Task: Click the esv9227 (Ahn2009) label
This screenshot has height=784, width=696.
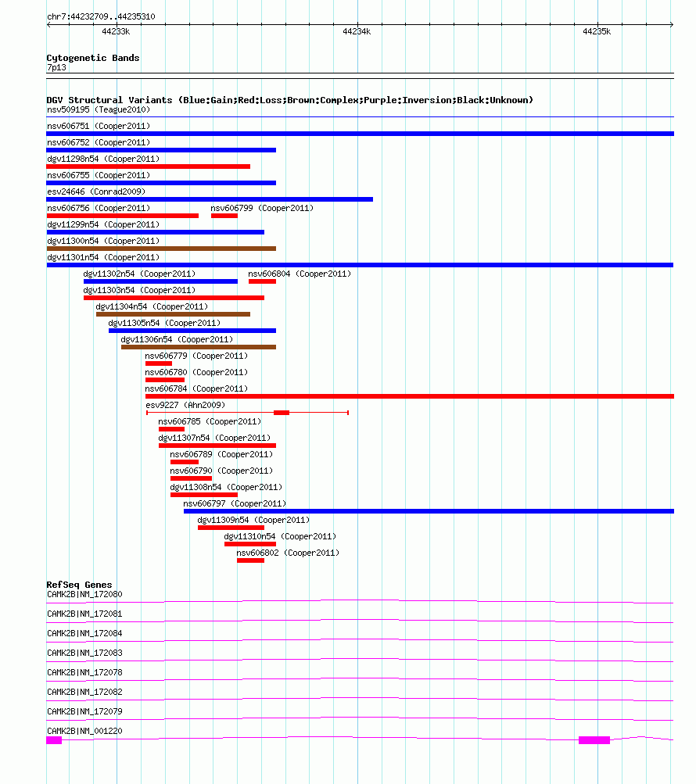Action: click(185, 405)
